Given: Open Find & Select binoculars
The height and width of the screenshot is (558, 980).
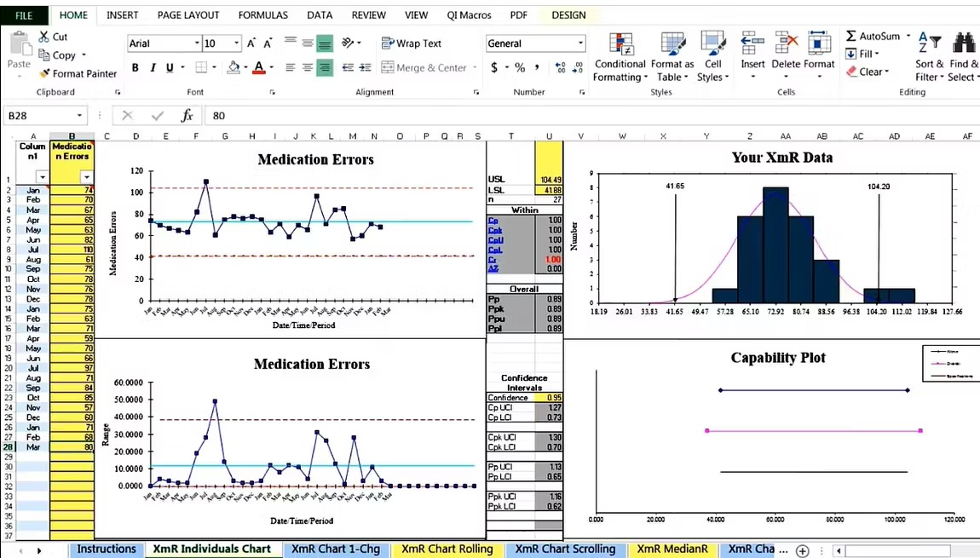Looking at the screenshot, I should click(x=963, y=57).
